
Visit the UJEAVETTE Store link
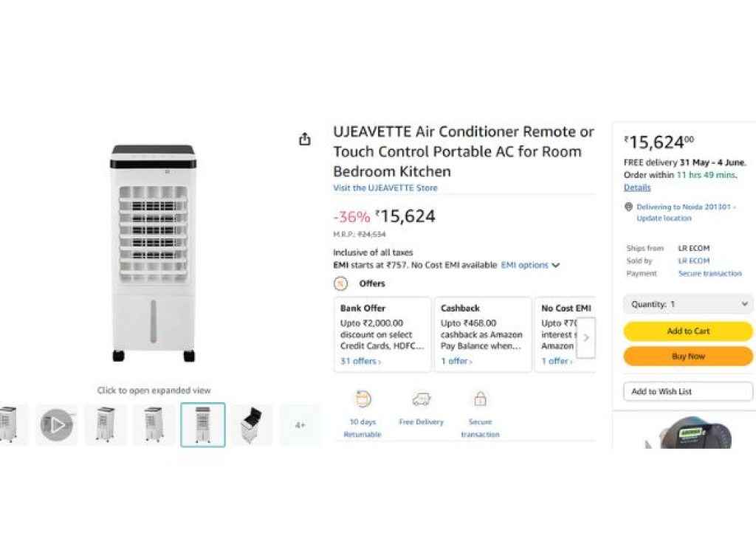click(385, 188)
